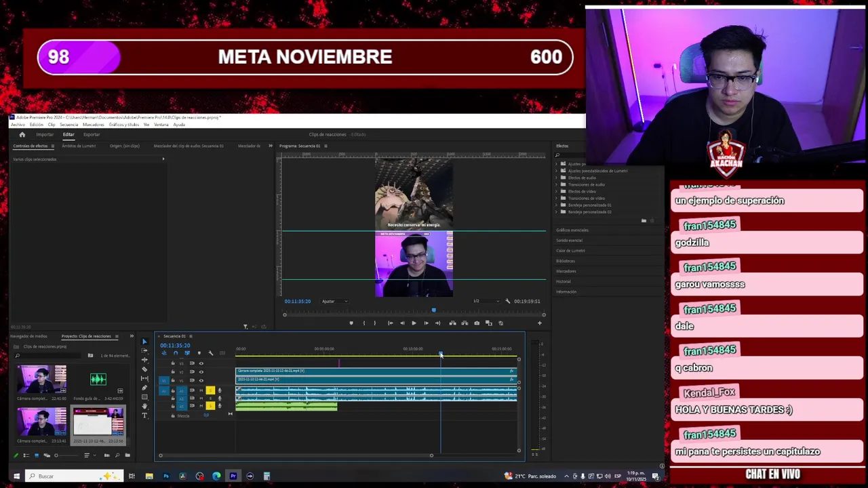This screenshot has width=868, height=488.
Task: Click the timeline horizontal zoom scrollbar
Action: tap(296, 455)
